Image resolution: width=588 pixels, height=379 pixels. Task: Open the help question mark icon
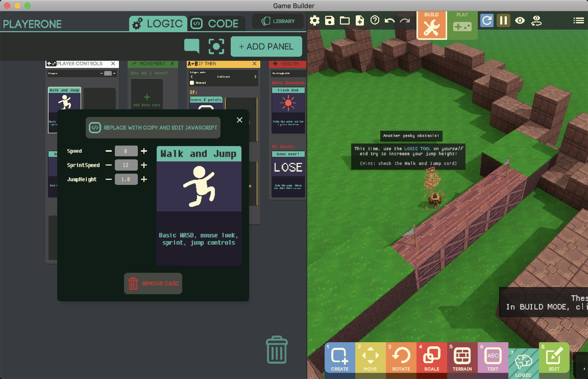375,20
